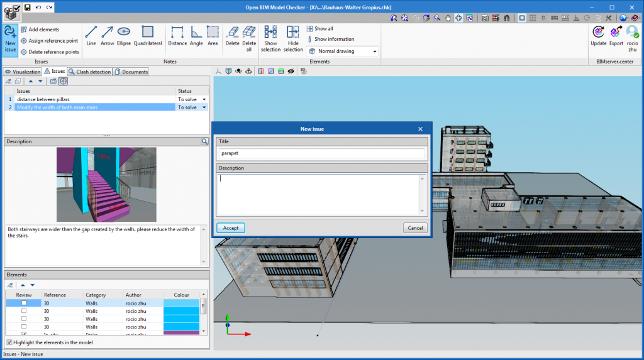Expand status dropdown for Modify the width issue
Viewport: 644px width, 360px height.
[204, 107]
